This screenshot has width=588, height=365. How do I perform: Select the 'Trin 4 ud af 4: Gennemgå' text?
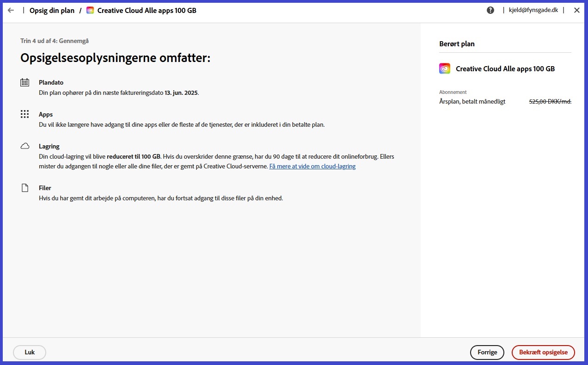pos(55,41)
